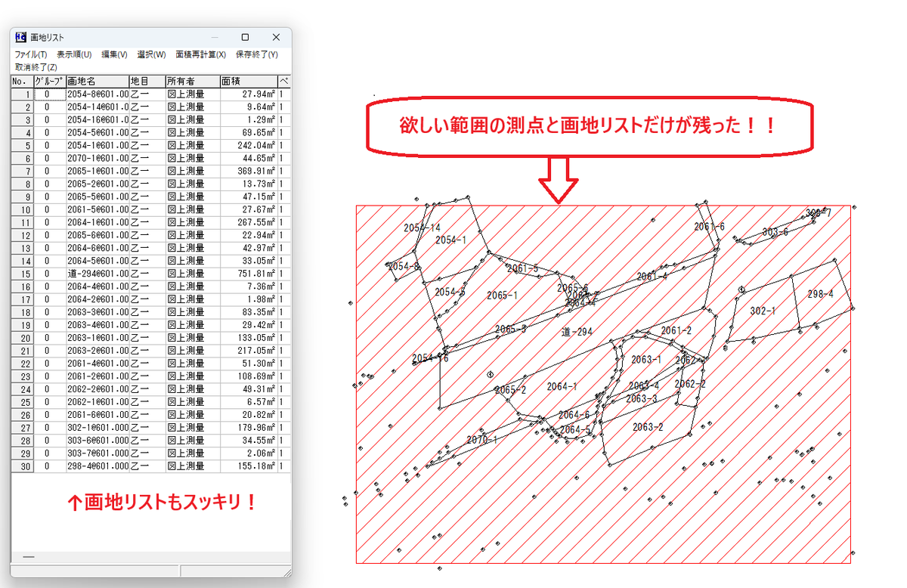
Task: Click the 13.73㎡ area cell
Action: pos(249,184)
